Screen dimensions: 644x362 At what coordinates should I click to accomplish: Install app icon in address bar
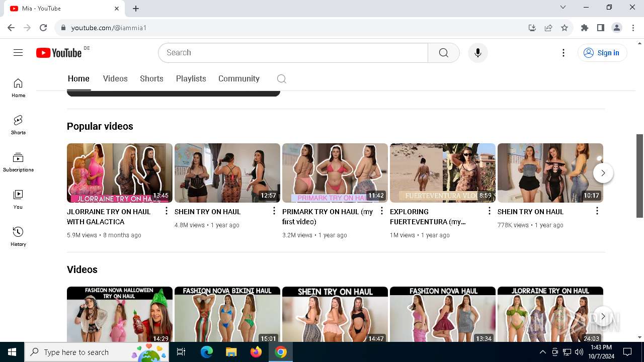click(532, 28)
